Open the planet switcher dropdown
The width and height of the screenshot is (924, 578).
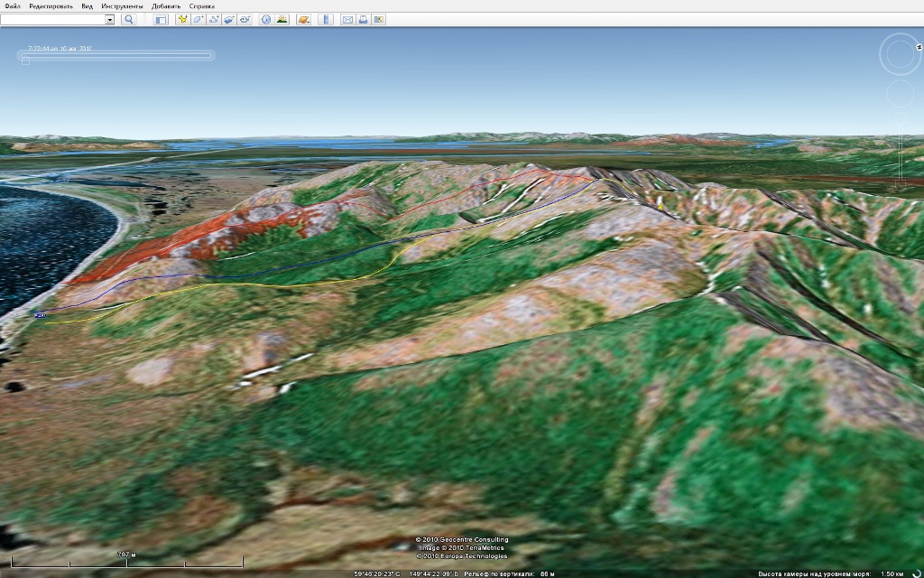click(304, 19)
